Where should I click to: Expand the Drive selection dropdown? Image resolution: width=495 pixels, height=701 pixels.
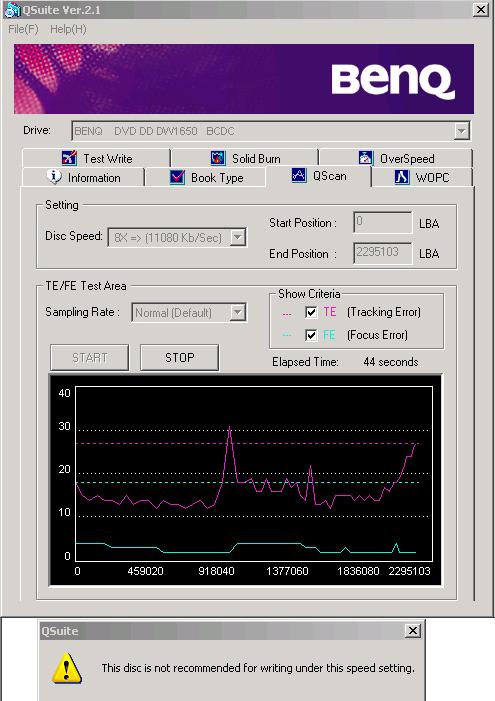pyautogui.click(x=461, y=131)
